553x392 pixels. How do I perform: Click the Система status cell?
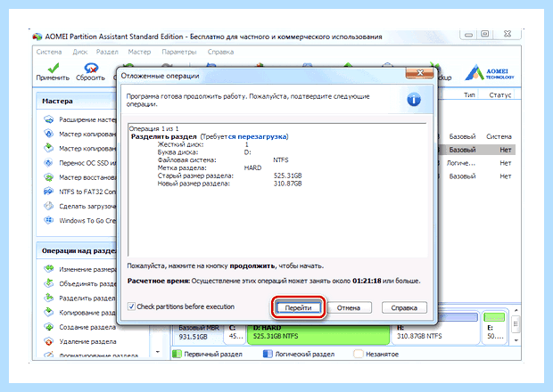point(499,136)
